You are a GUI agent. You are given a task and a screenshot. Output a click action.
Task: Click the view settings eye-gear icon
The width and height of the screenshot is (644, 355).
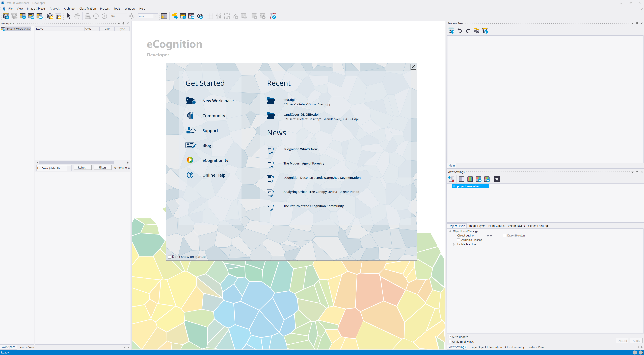200,16
